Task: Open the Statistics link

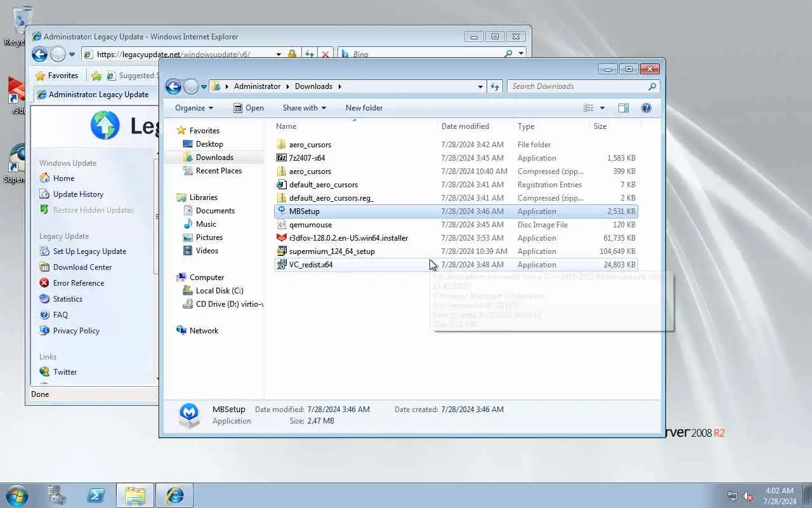Action: (x=68, y=299)
